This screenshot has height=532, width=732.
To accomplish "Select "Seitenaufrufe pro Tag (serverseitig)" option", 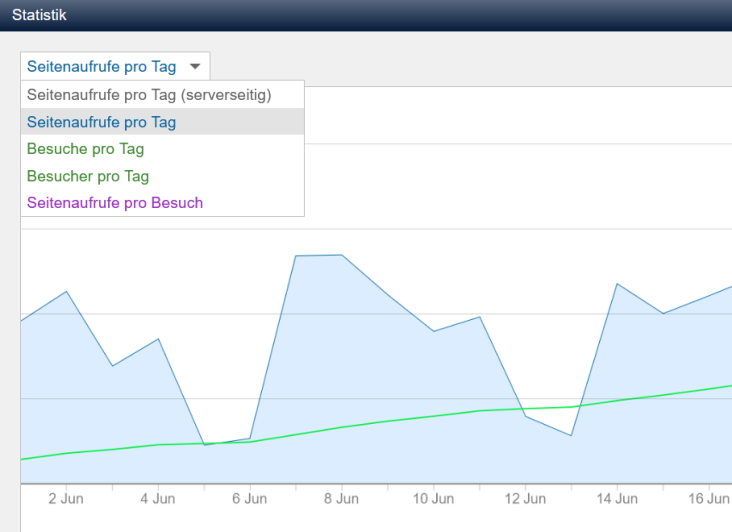I will tap(149, 95).
